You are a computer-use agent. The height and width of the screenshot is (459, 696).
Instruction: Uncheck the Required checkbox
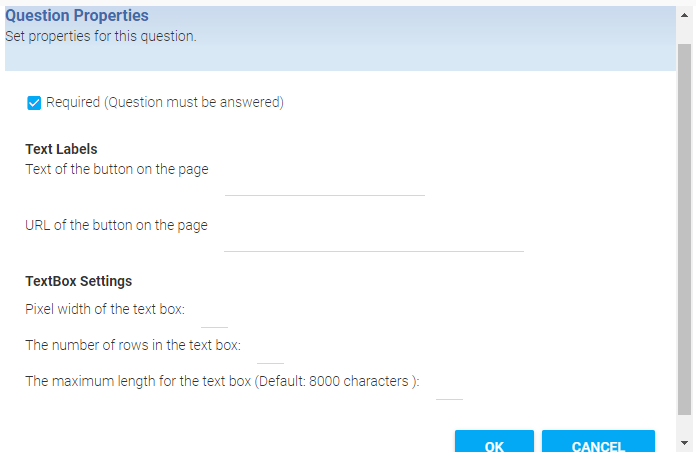34,103
